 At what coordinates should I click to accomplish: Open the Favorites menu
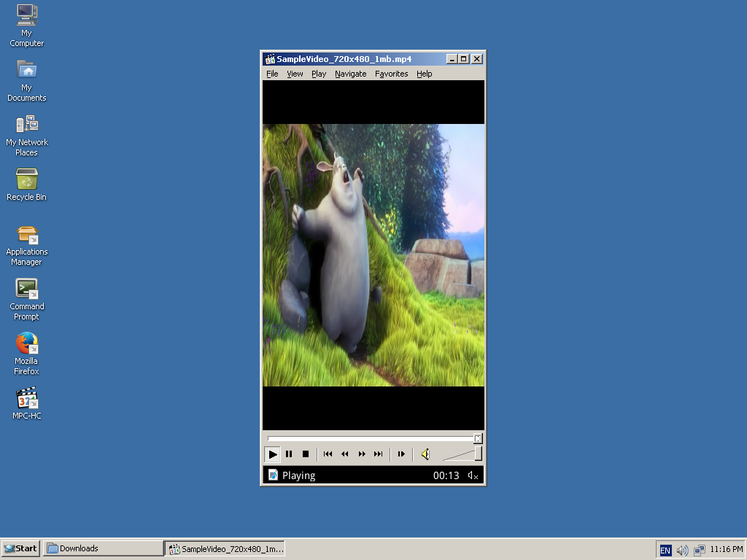click(391, 74)
